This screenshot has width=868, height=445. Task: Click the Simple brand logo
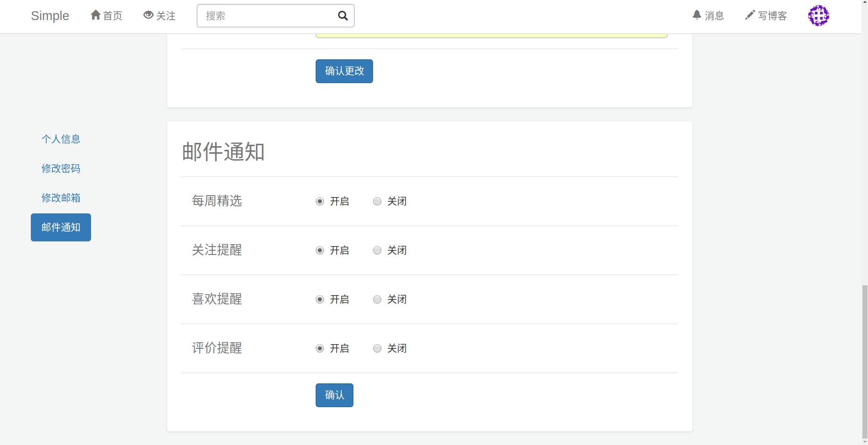pos(50,16)
